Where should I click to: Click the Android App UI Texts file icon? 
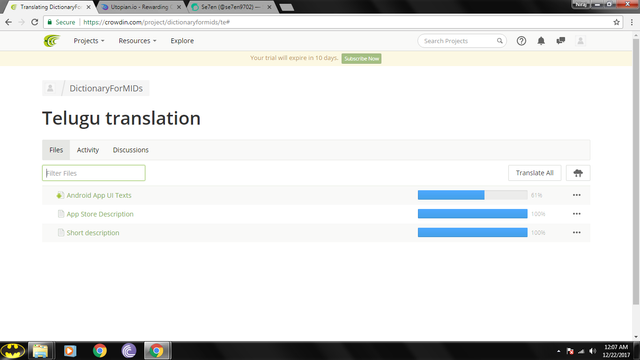pos(60,195)
